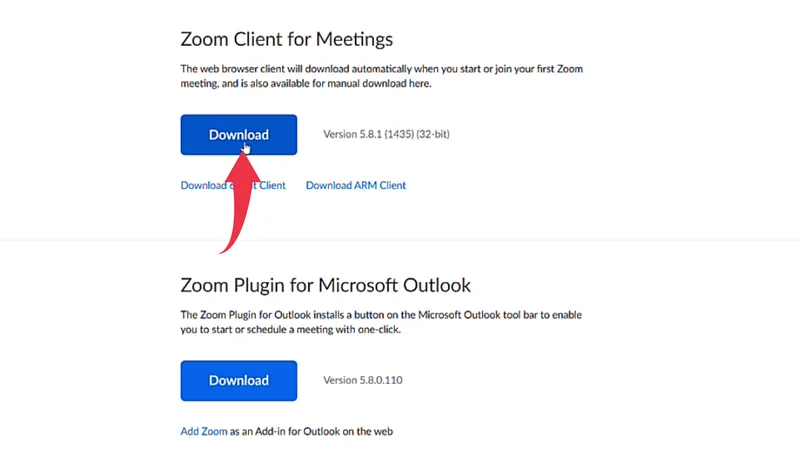800x450 pixels.
Task: Click Download for Zoom Client for Meetings
Action: click(x=238, y=135)
